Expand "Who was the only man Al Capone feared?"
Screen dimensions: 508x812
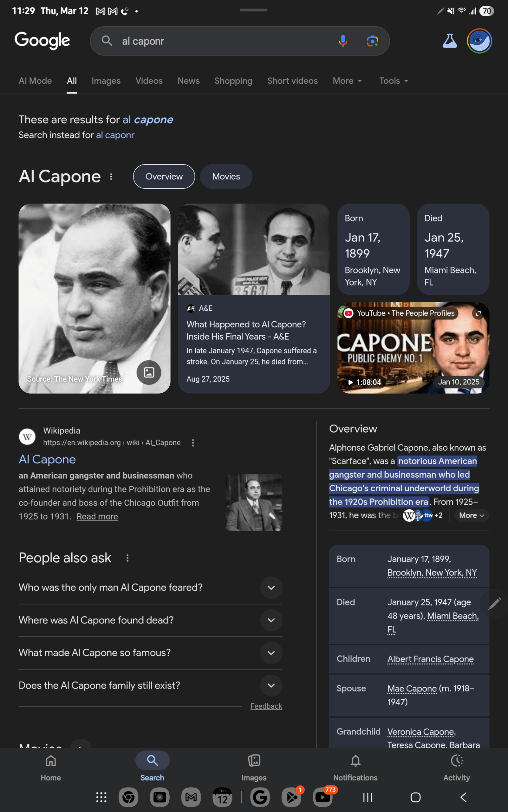(271, 588)
